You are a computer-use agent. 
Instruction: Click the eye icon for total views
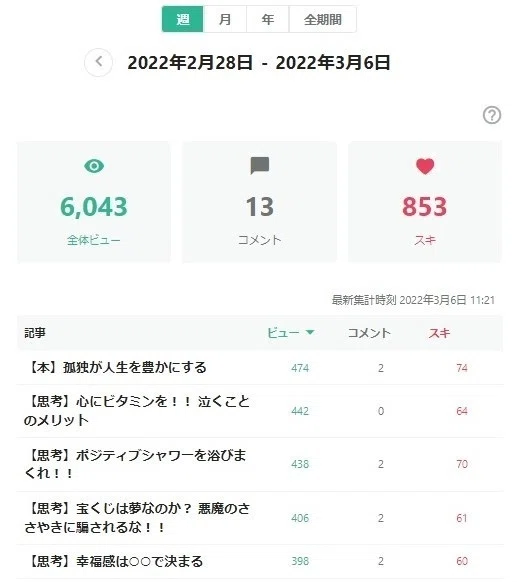point(94,166)
